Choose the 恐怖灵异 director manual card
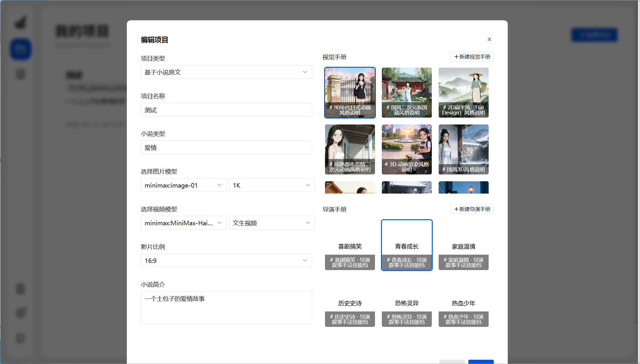 pyautogui.click(x=407, y=302)
